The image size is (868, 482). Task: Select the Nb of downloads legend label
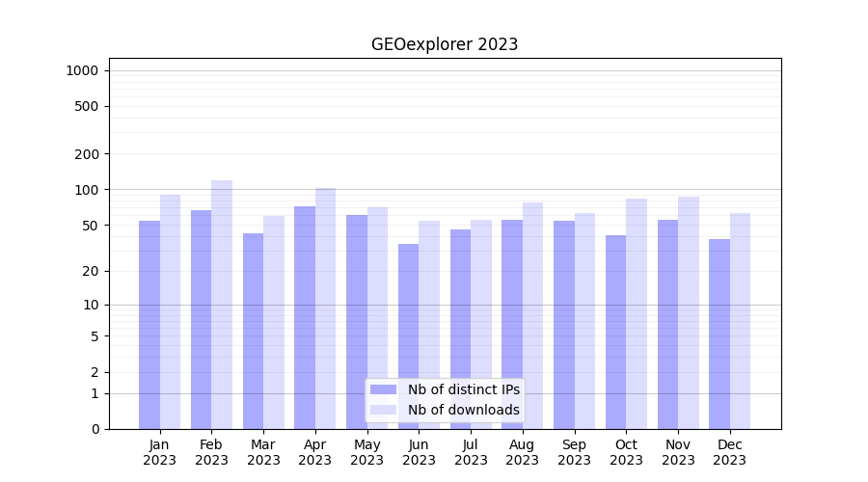pyautogui.click(x=463, y=410)
